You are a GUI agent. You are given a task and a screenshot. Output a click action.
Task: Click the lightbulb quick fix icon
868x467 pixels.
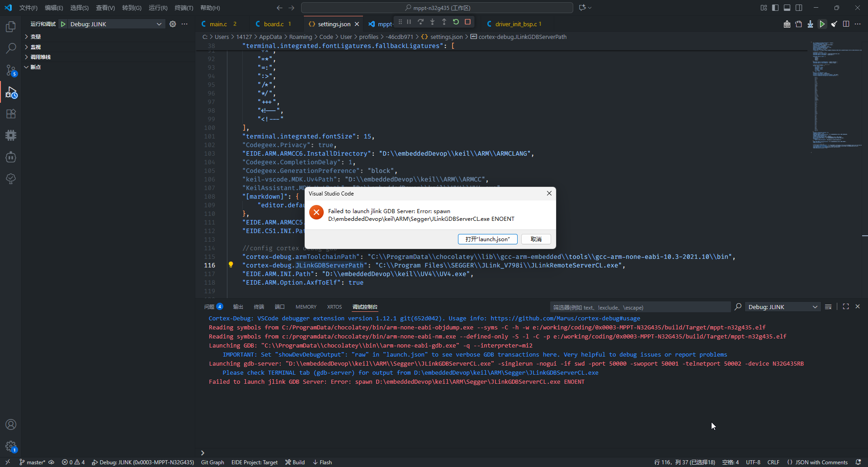(231, 265)
